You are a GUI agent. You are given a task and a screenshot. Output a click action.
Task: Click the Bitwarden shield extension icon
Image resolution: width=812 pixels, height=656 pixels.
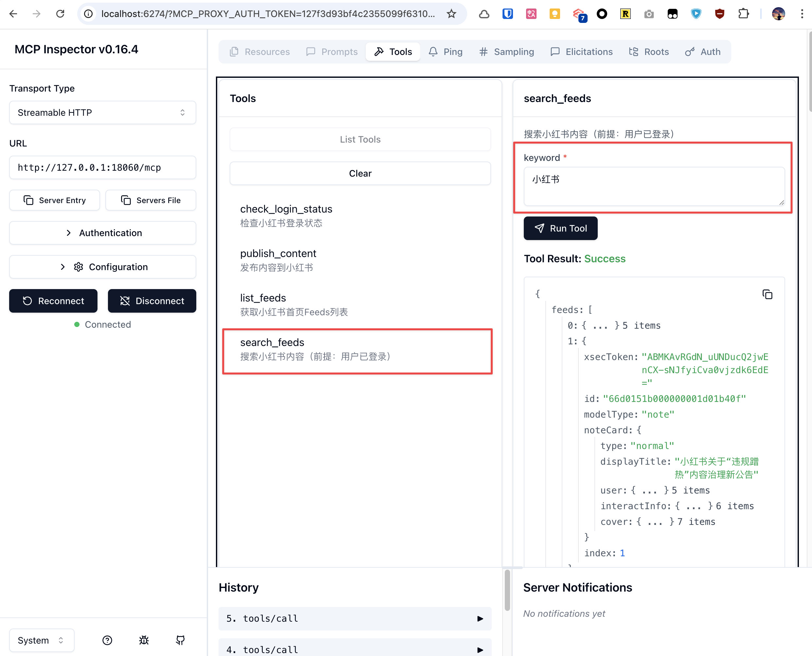(x=507, y=14)
